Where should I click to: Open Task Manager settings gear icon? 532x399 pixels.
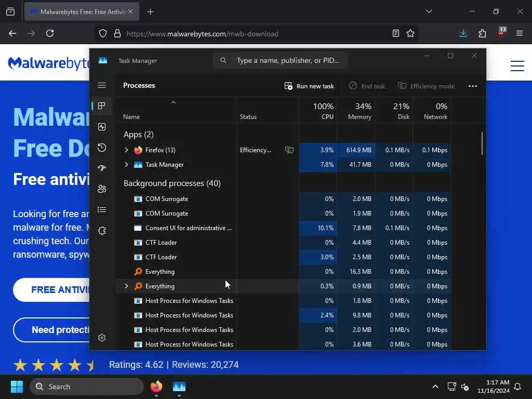(x=102, y=338)
